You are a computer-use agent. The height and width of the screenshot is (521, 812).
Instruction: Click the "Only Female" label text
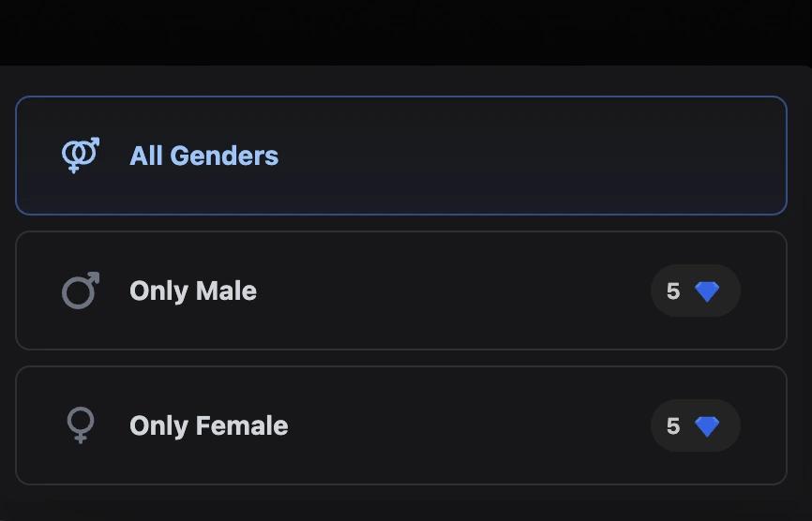[208, 425]
